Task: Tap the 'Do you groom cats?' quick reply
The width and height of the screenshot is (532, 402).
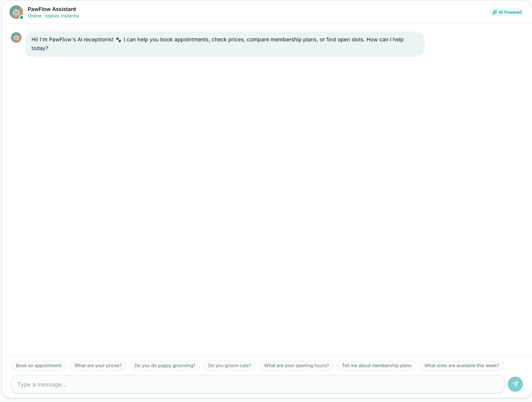Action: [230, 366]
